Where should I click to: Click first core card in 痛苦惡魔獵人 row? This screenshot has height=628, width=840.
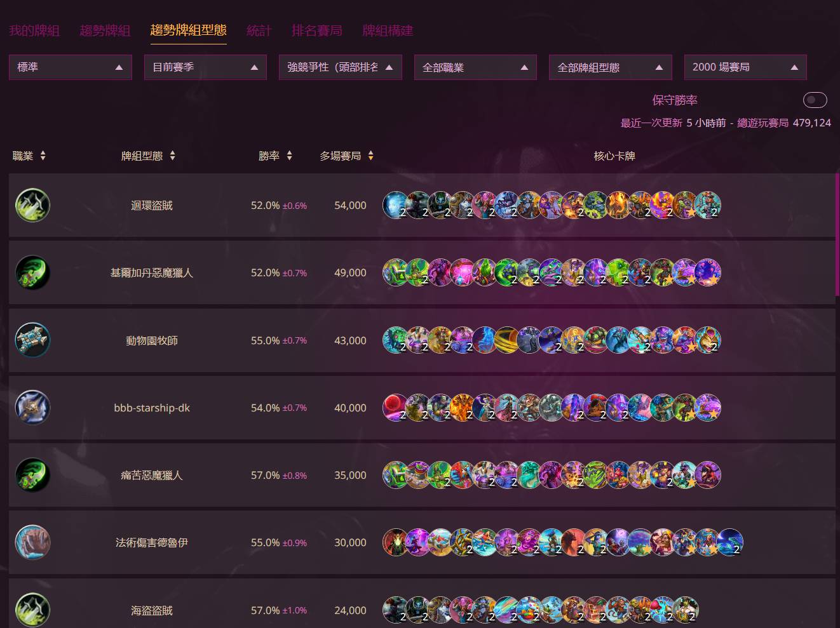pos(395,475)
